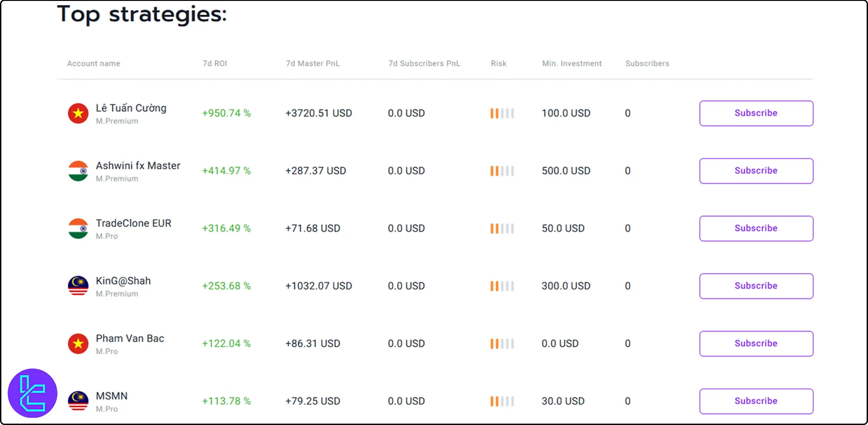Click risk level bars for KinG@Shah
The image size is (868, 425).
click(x=502, y=286)
